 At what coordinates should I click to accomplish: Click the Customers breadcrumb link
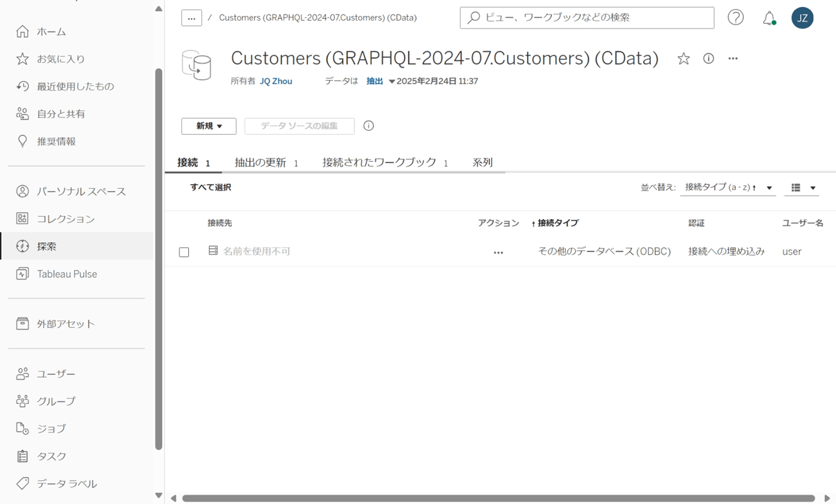click(x=318, y=18)
